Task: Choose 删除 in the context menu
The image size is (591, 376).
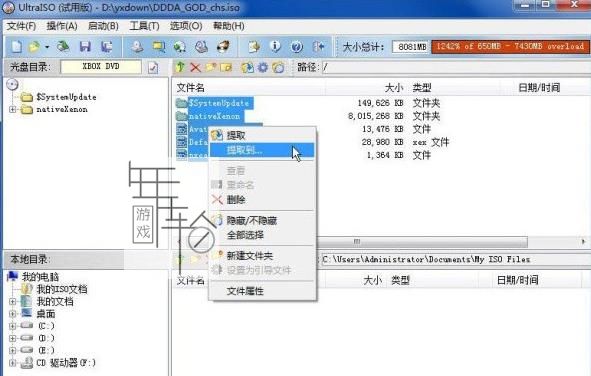Action: (262, 200)
